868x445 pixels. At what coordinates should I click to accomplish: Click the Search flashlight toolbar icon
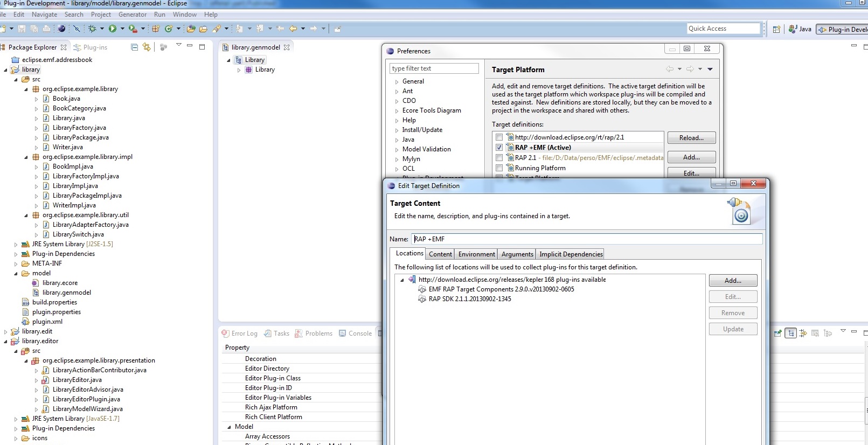point(217,29)
